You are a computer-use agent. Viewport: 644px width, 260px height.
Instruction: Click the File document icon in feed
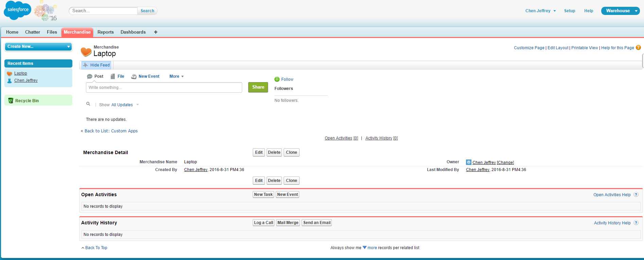coord(113,76)
